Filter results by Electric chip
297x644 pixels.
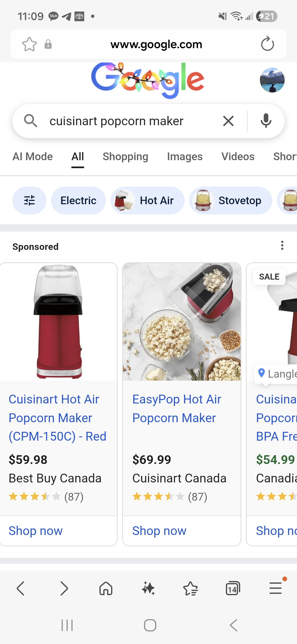point(78,201)
